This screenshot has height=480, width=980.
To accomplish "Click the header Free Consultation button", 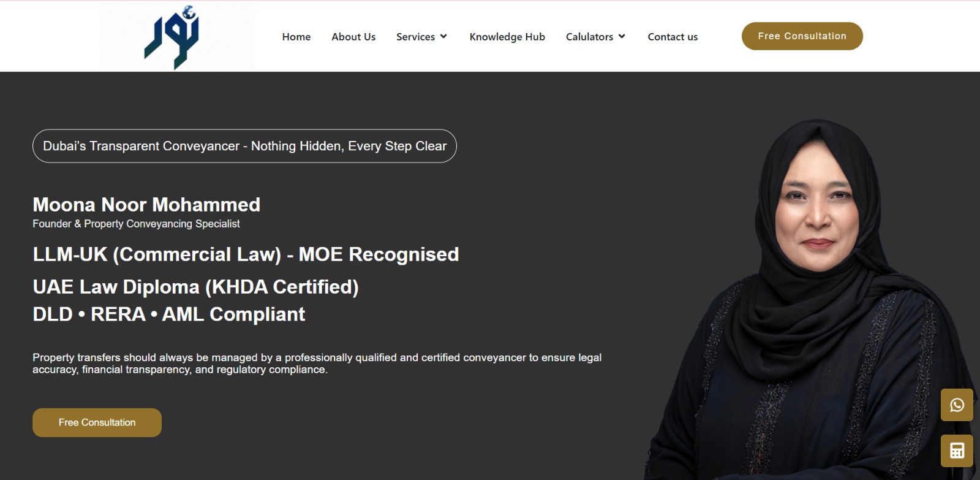I will [x=802, y=36].
